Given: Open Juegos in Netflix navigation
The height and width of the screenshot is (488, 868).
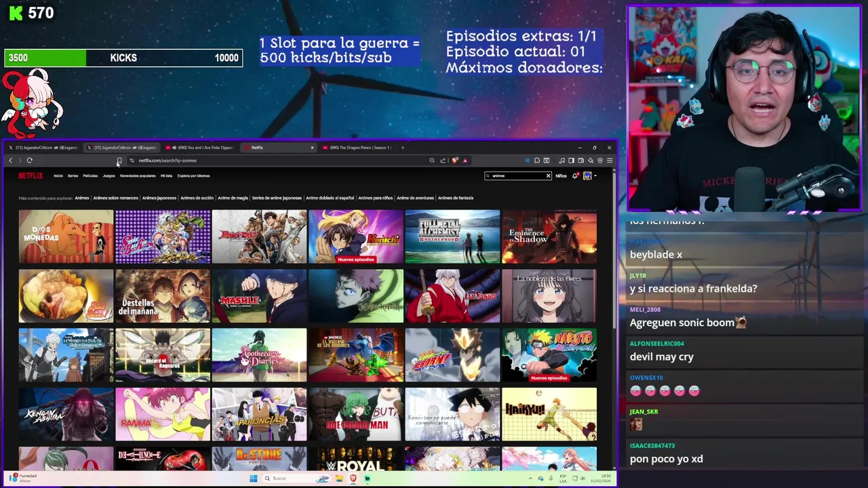Looking at the screenshot, I should (108, 176).
